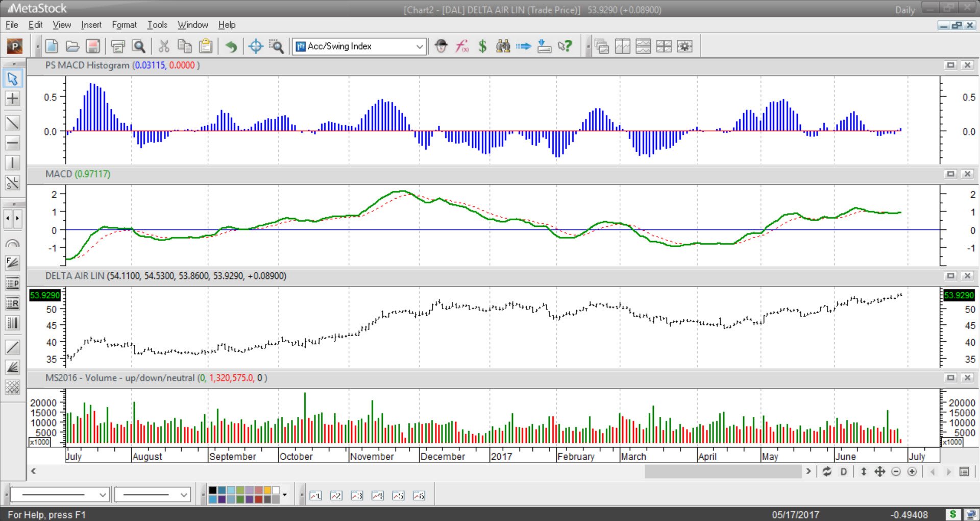Open the Edit menu
Image resolution: width=980 pixels, height=521 pixels.
tap(35, 25)
